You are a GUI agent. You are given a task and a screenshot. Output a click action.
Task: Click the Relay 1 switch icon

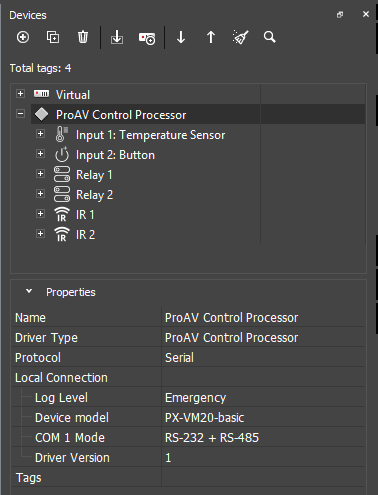pos(62,174)
